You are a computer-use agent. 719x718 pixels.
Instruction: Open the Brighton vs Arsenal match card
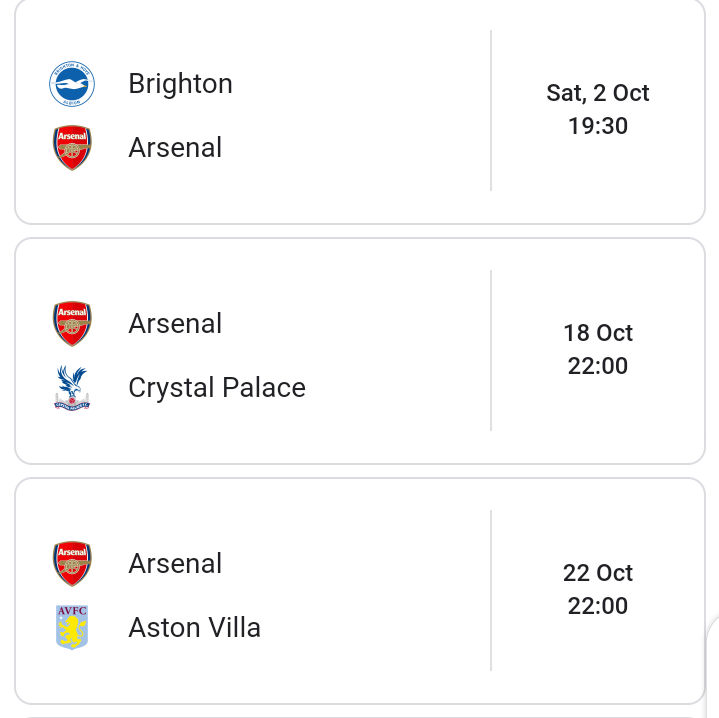pyautogui.click(x=360, y=111)
